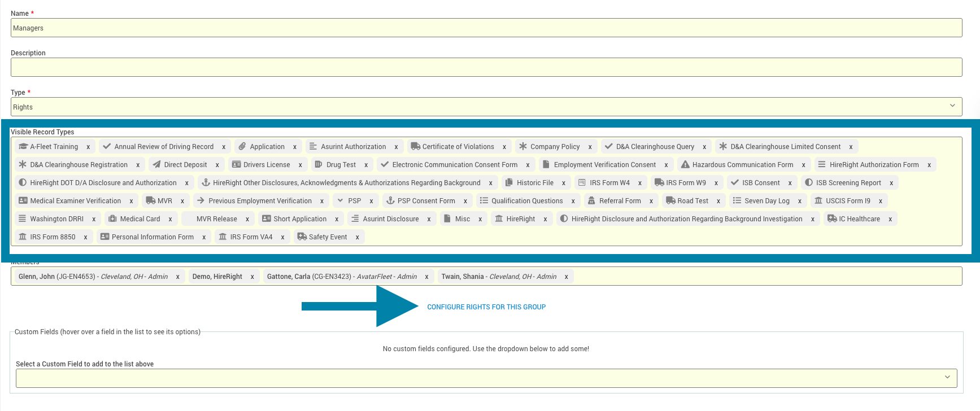Click the anchor icon on PSP Consent Form

pos(390,201)
